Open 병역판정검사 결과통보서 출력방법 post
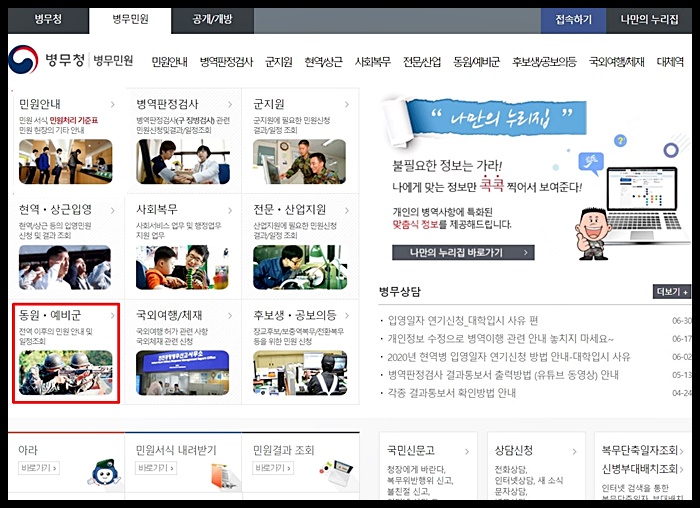 (503, 375)
